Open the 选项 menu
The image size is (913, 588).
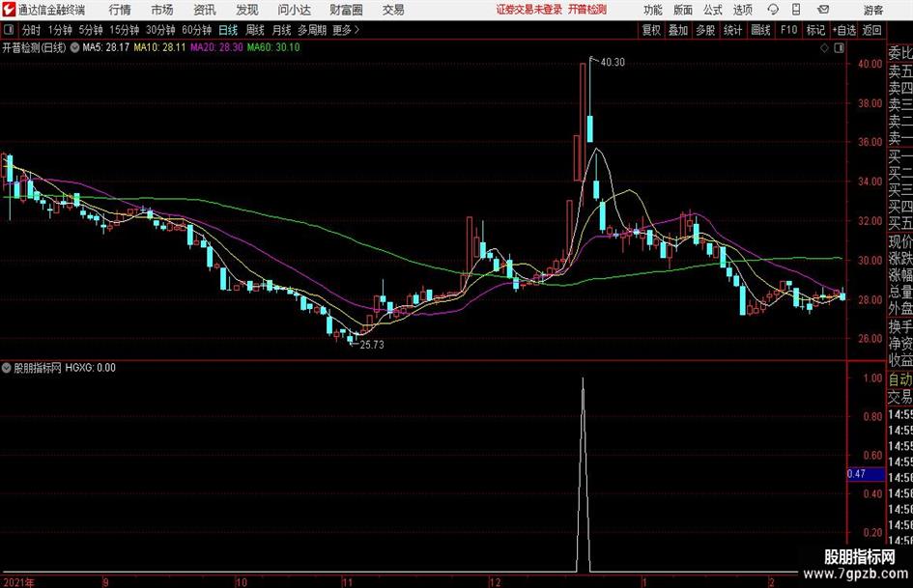click(x=742, y=10)
